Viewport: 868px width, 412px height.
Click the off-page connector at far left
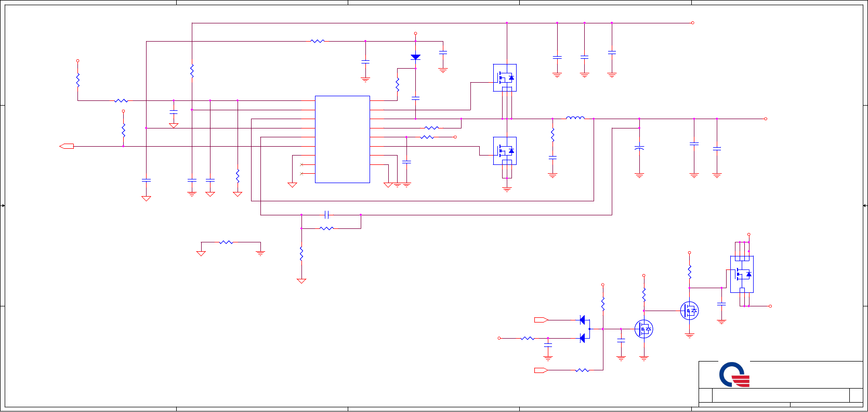(67, 146)
